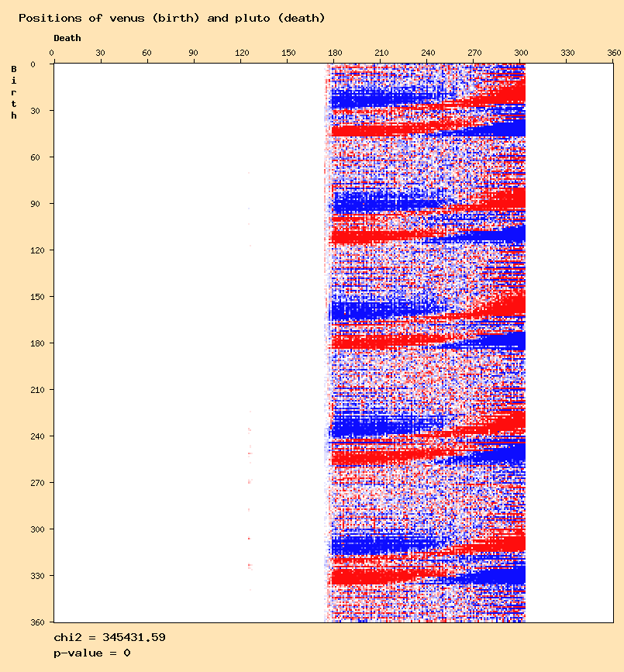Click the vertical "Birth" axis label
Image resolution: width=624 pixels, height=672 pixels.
click(x=14, y=92)
